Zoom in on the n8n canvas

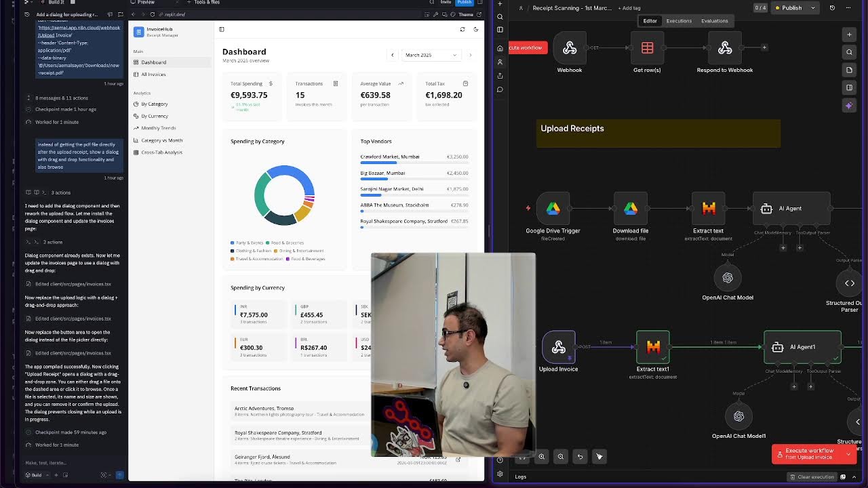(x=542, y=457)
